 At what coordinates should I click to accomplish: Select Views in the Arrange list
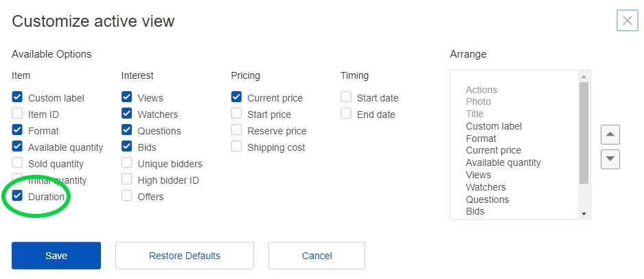tap(479, 175)
